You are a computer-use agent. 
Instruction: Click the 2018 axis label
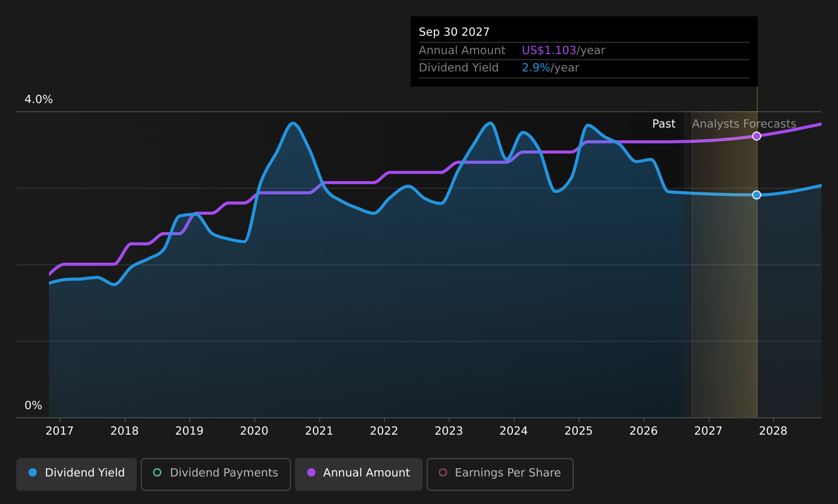tap(125, 431)
